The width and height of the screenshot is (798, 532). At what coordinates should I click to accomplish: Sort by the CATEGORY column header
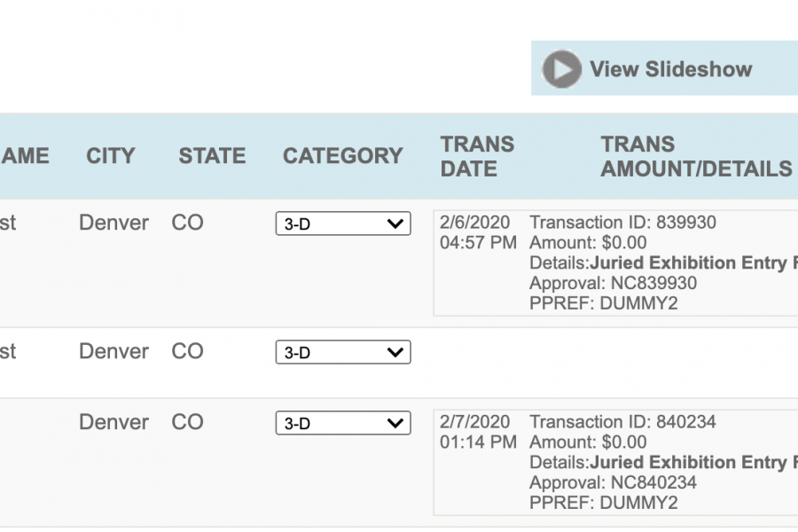343,156
